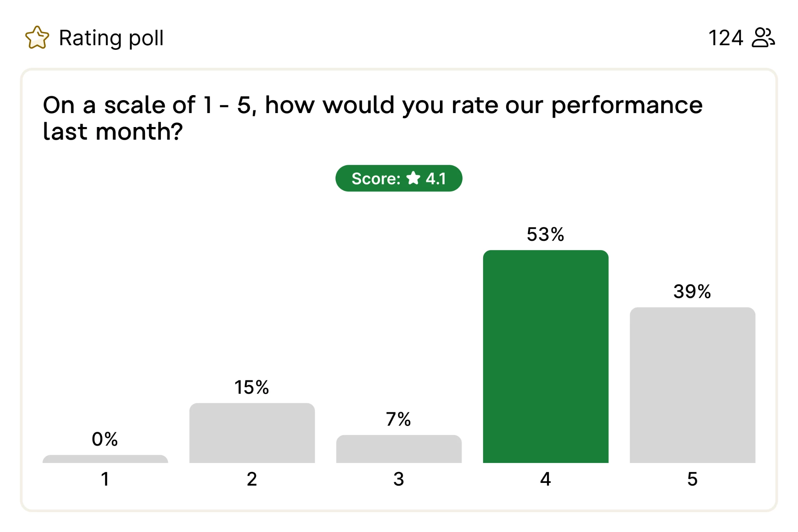Image resolution: width=798 pixels, height=532 pixels.
Task: Click the axis label 5
Action: pyautogui.click(x=692, y=479)
